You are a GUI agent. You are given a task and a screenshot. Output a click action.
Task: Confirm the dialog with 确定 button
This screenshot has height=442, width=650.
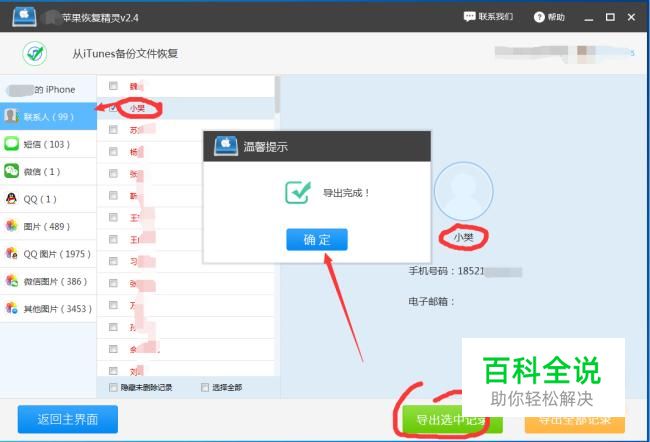click(x=317, y=239)
